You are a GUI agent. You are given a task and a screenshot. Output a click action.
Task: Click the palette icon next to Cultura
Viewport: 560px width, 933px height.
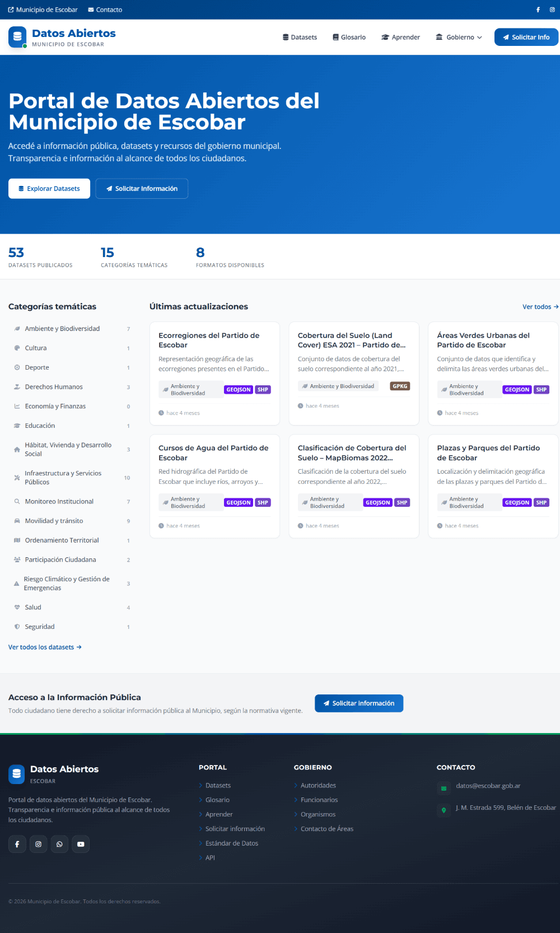click(x=17, y=348)
